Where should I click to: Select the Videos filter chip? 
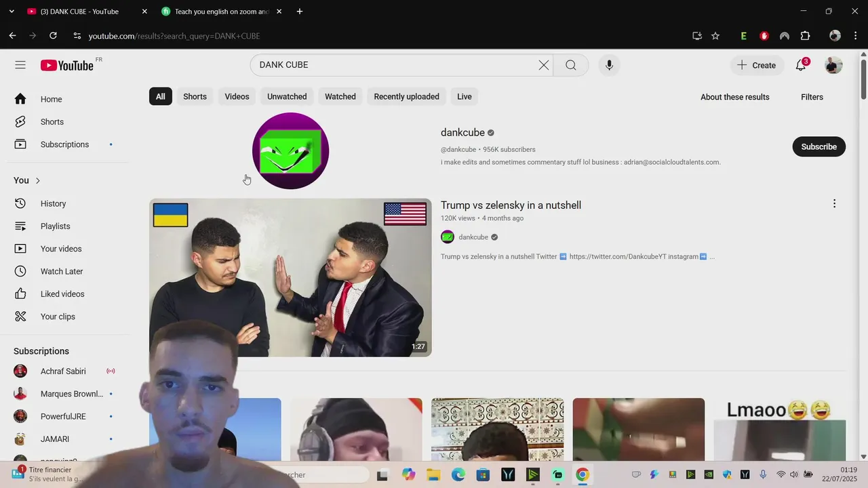pos(237,97)
